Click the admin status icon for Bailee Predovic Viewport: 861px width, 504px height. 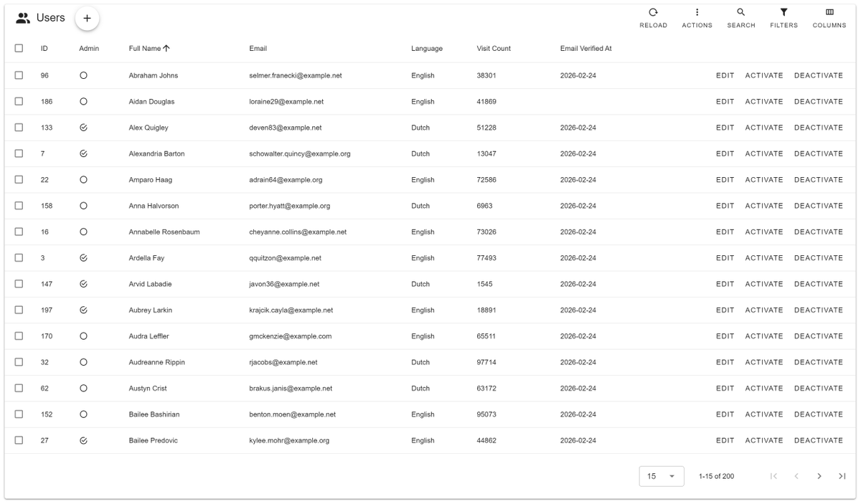pos(83,440)
